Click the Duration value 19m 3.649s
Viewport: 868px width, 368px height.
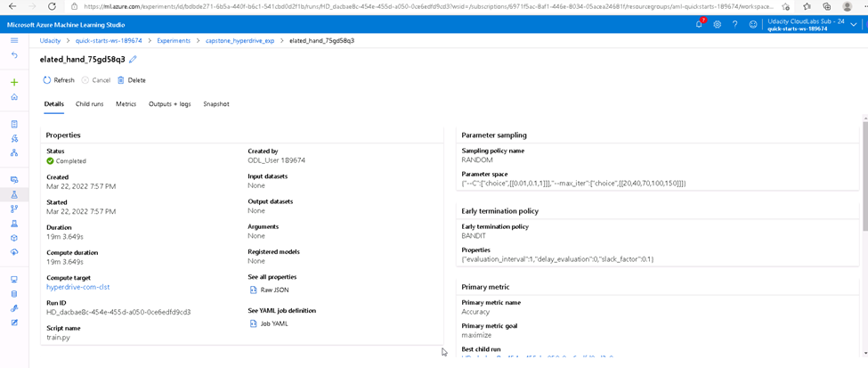pos(65,237)
